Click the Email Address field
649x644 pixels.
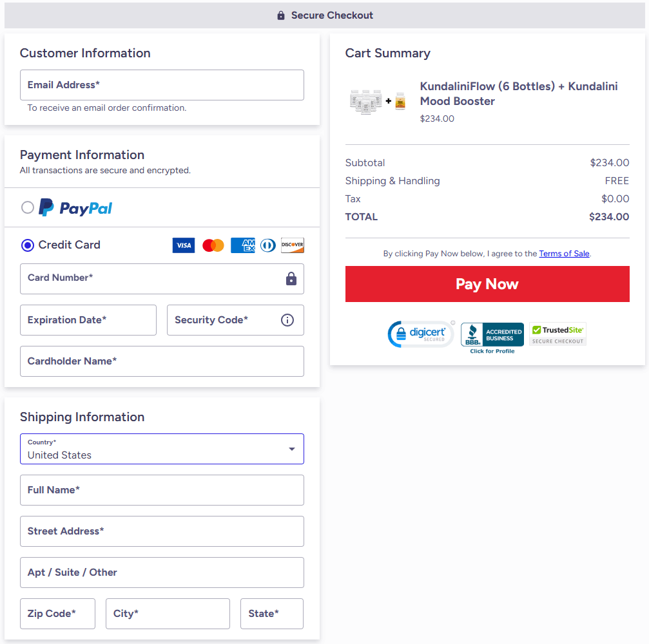coord(162,85)
